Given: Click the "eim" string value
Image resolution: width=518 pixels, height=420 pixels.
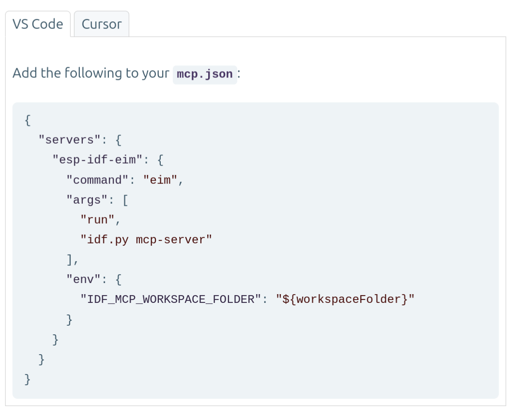Looking at the screenshot, I should 161,180.
